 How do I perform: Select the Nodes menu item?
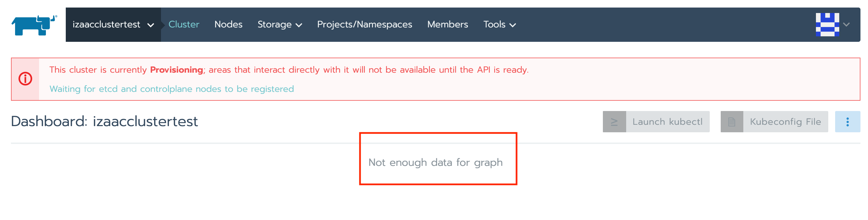point(228,24)
